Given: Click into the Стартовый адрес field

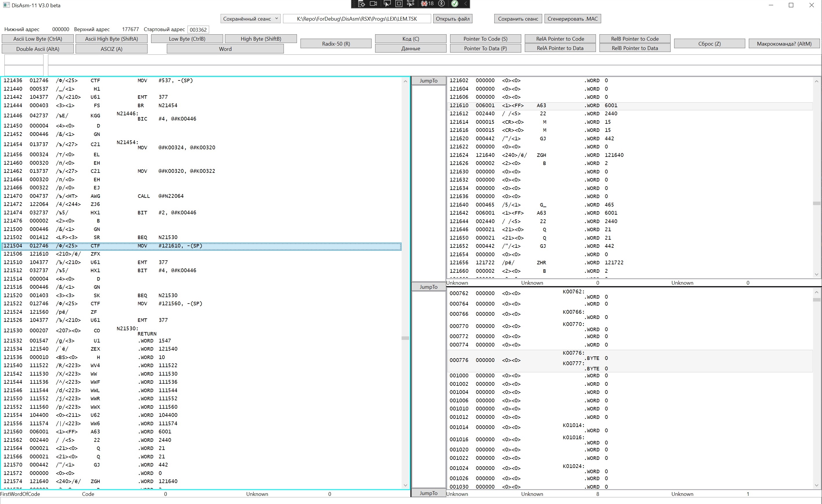Looking at the screenshot, I should pos(198,30).
